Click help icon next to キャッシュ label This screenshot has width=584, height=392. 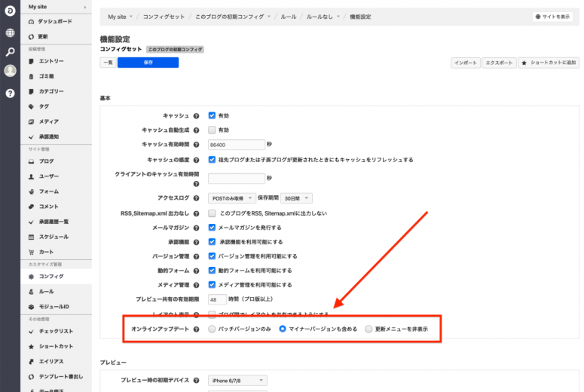coord(197,116)
